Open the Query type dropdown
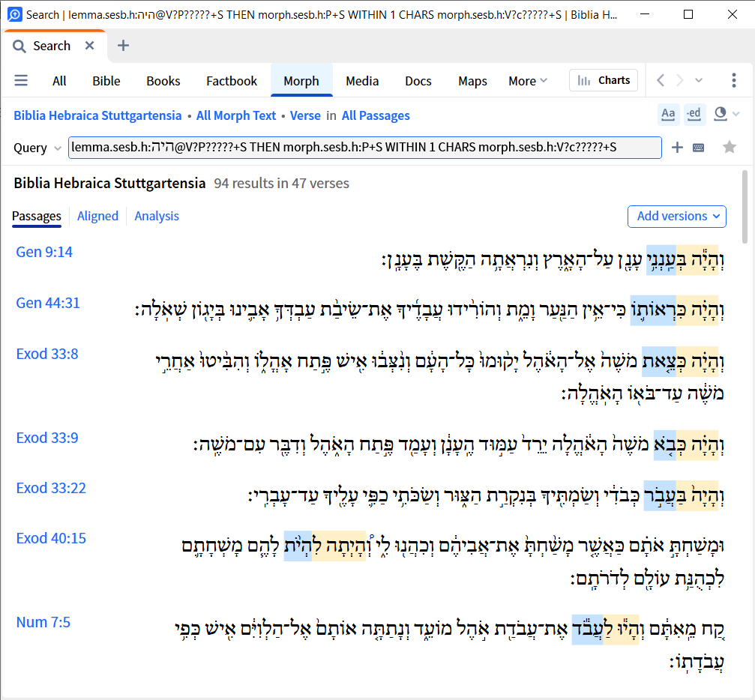The image size is (755, 700). point(37,148)
